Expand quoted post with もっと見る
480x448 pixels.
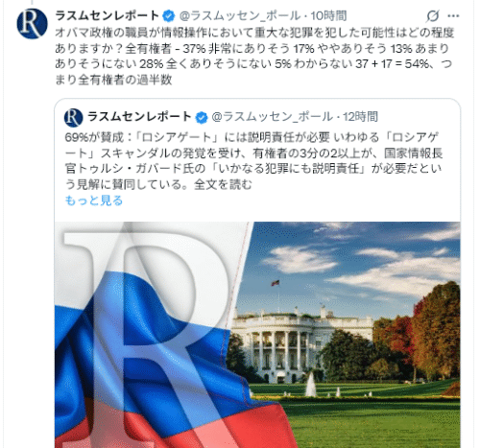point(94,200)
